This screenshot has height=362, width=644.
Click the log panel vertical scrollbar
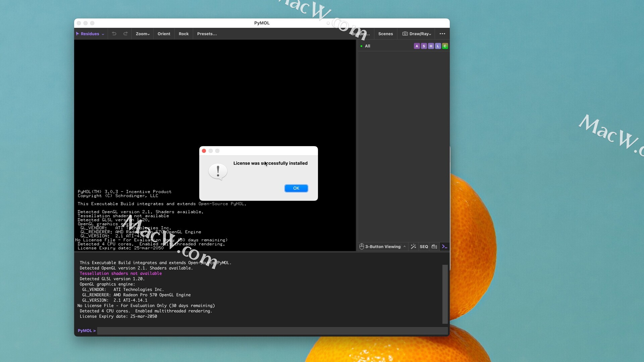[445, 294]
